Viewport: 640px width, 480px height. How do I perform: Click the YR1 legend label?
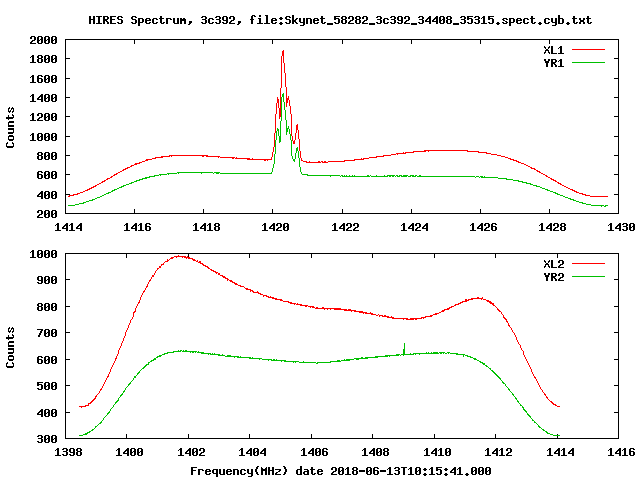(x=553, y=63)
